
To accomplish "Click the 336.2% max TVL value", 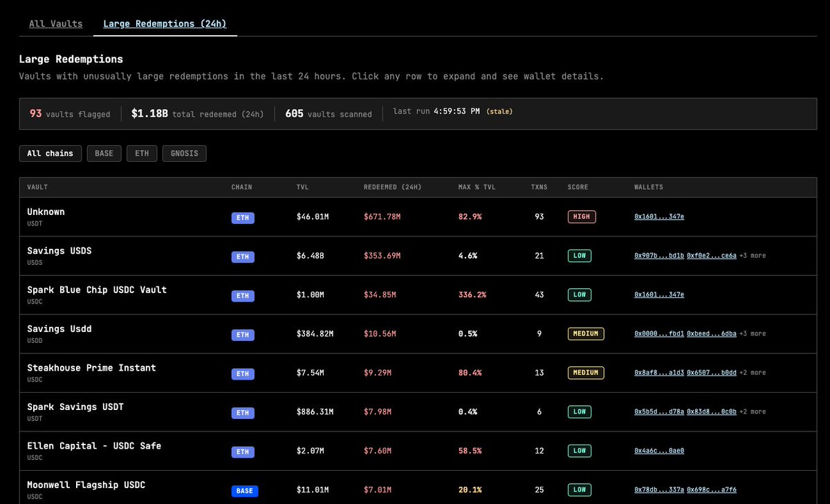I will pos(472,295).
